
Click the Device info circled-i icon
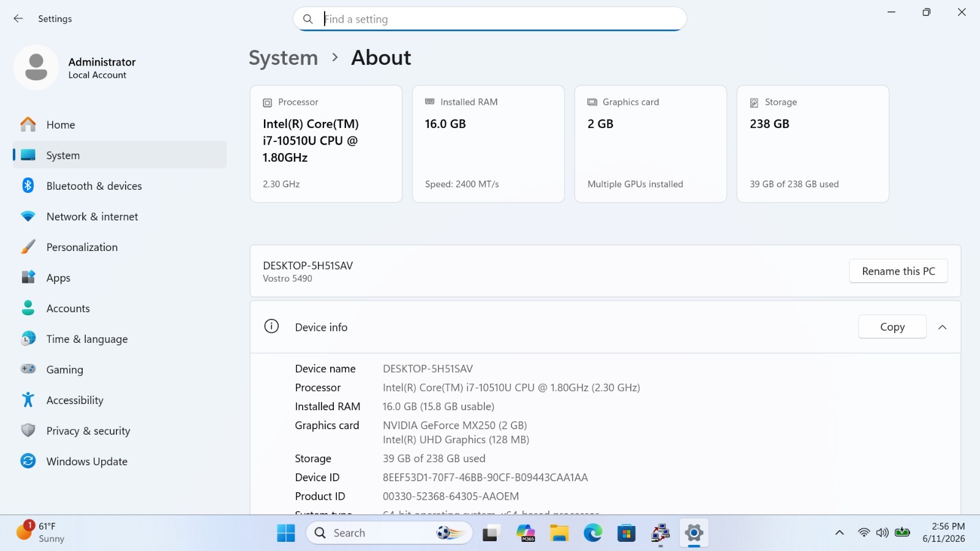(271, 326)
